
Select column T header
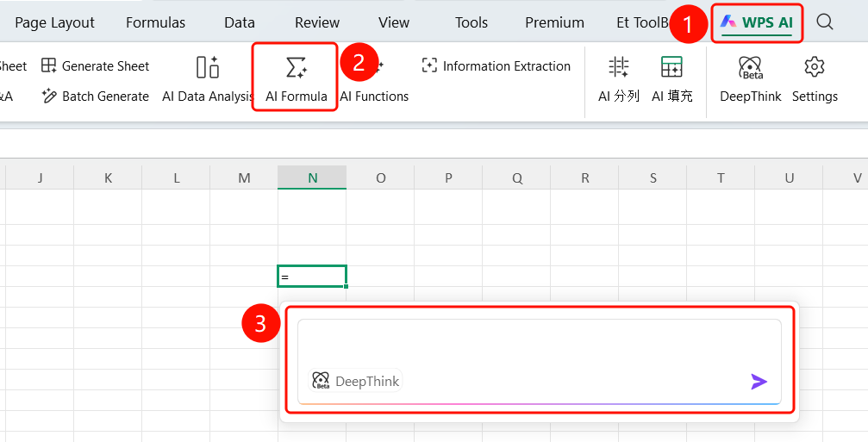(x=721, y=177)
